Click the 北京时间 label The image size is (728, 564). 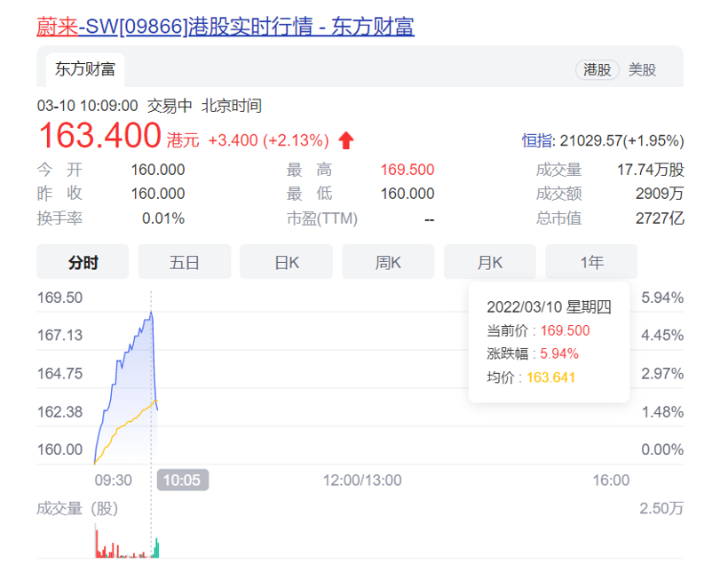(231, 106)
